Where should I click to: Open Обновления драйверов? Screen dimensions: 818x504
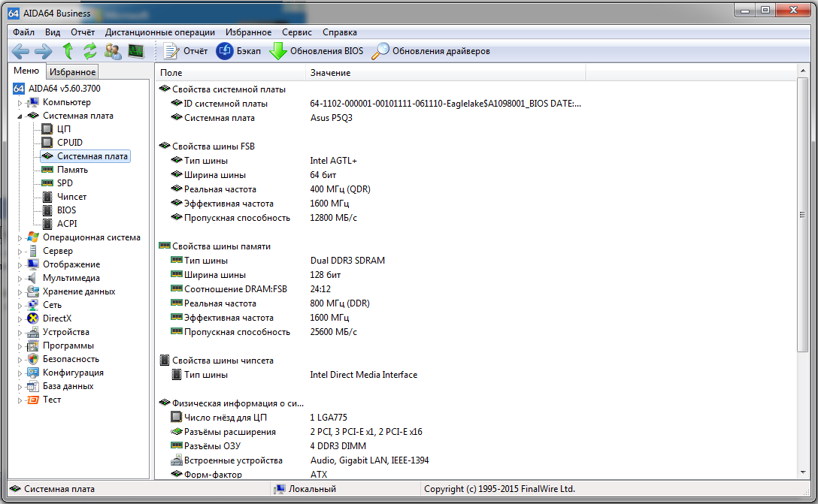pos(431,51)
